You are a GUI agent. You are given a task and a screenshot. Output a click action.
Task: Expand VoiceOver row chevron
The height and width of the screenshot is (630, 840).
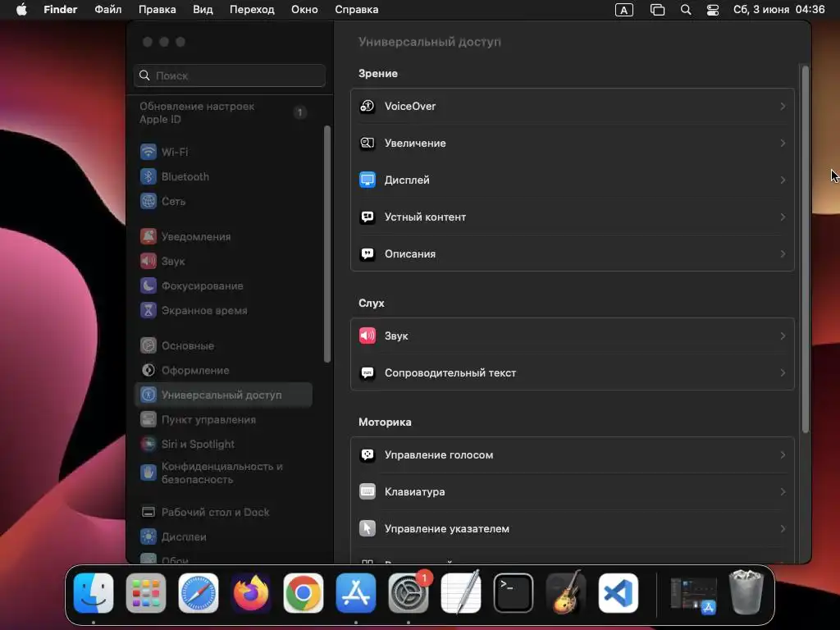783,106
